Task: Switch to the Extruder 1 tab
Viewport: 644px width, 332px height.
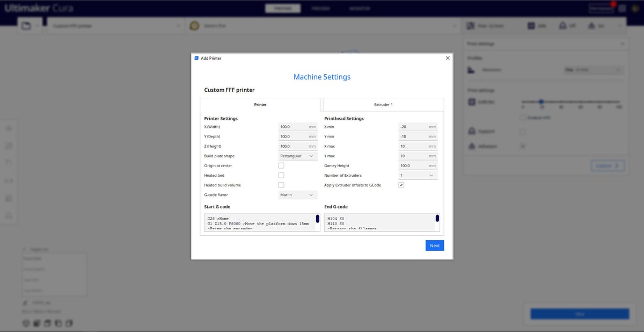Action: pos(383,105)
